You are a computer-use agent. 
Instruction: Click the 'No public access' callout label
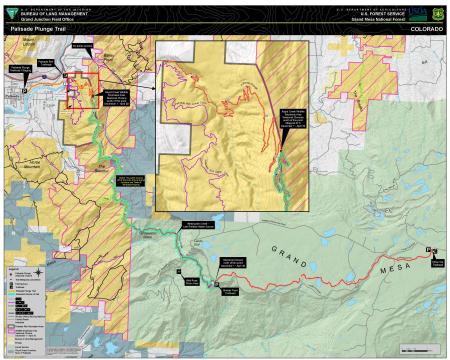click(83, 45)
